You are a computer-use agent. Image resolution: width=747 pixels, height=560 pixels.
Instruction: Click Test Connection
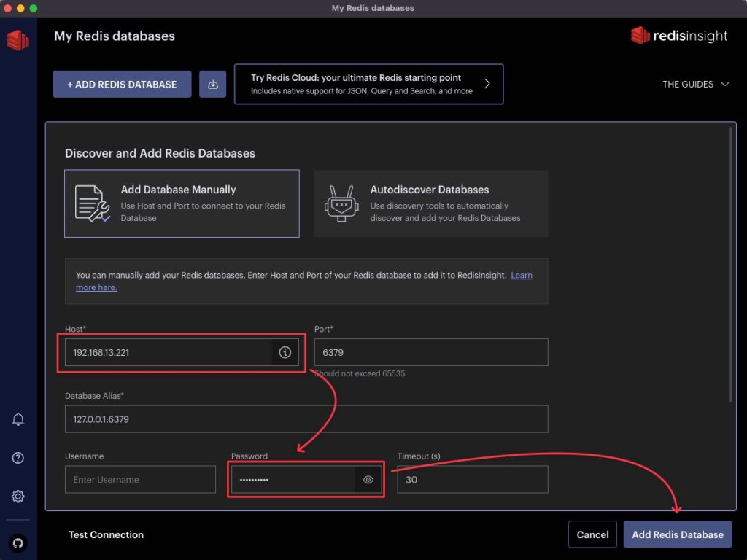click(x=106, y=534)
